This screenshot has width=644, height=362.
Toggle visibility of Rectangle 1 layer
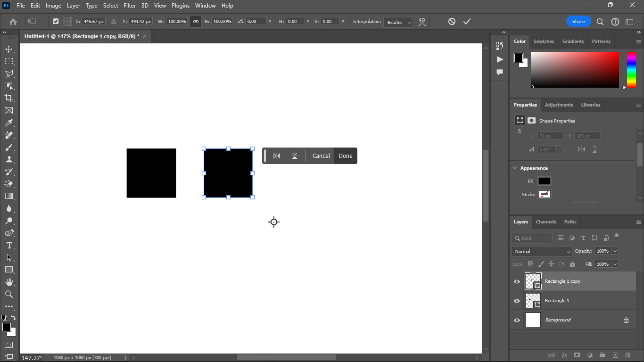pyautogui.click(x=517, y=300)
